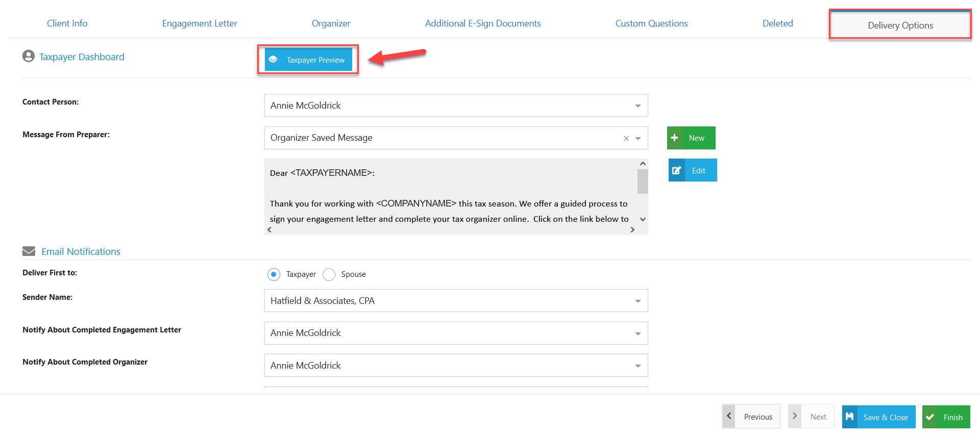Click the Taxpayer Dashboard user icon
The width and height of the screenshot is (980, 439).
(x=29, y=56)
